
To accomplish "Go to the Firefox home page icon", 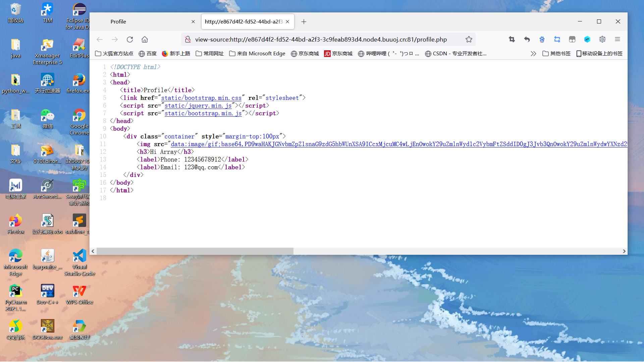I will click(x=145, y=40).
